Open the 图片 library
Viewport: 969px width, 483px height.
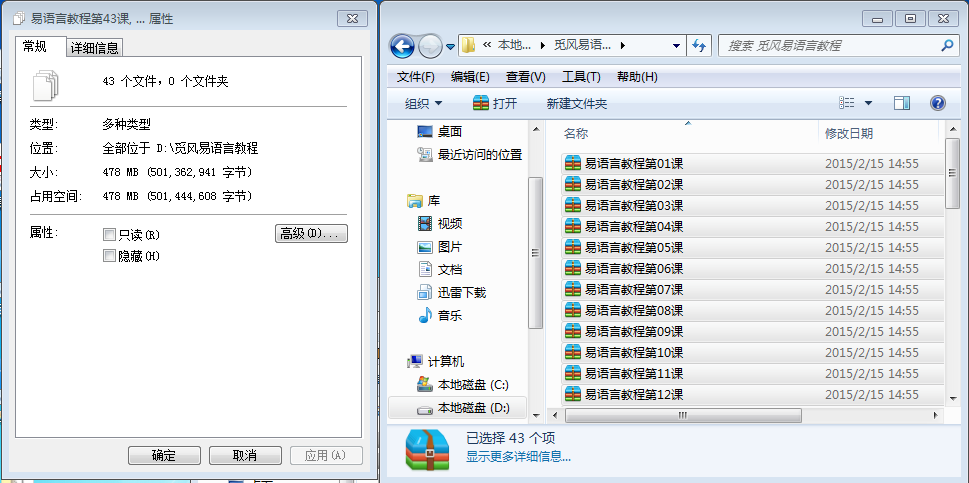pyautogui.click(x=450, y=246)
